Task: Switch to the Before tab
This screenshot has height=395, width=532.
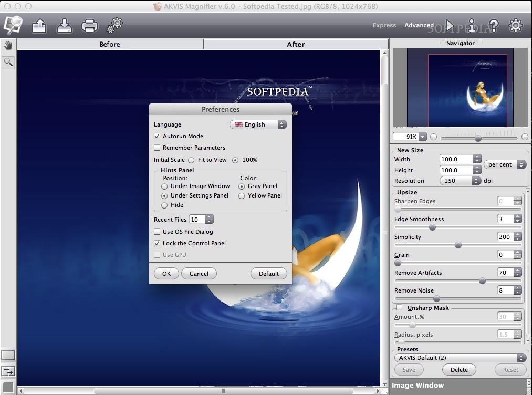Action: click(x=109, y=44)
